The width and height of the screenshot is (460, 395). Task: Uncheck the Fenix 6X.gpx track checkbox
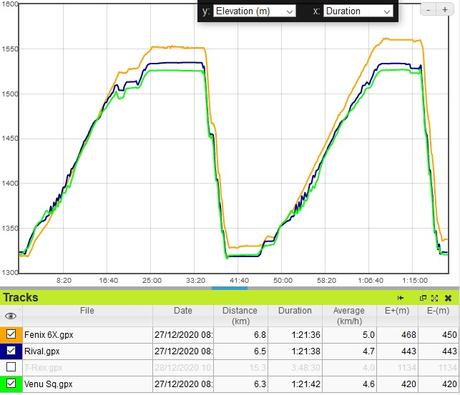pyautogui.click(x=11, y=334)
